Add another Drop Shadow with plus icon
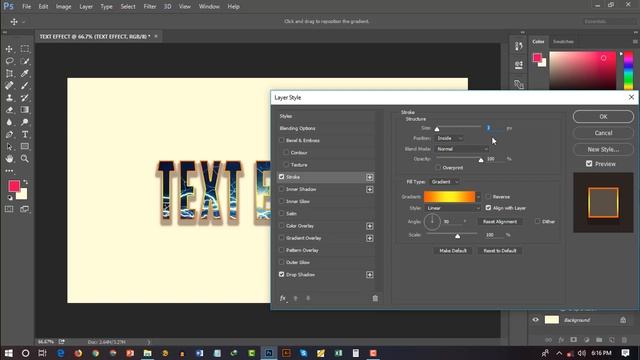 (x=369, y=275)
